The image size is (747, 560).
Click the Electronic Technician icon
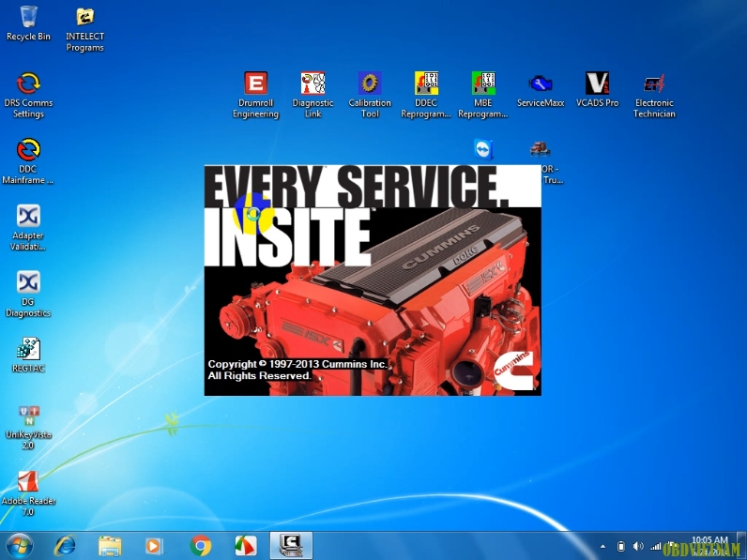654,95
